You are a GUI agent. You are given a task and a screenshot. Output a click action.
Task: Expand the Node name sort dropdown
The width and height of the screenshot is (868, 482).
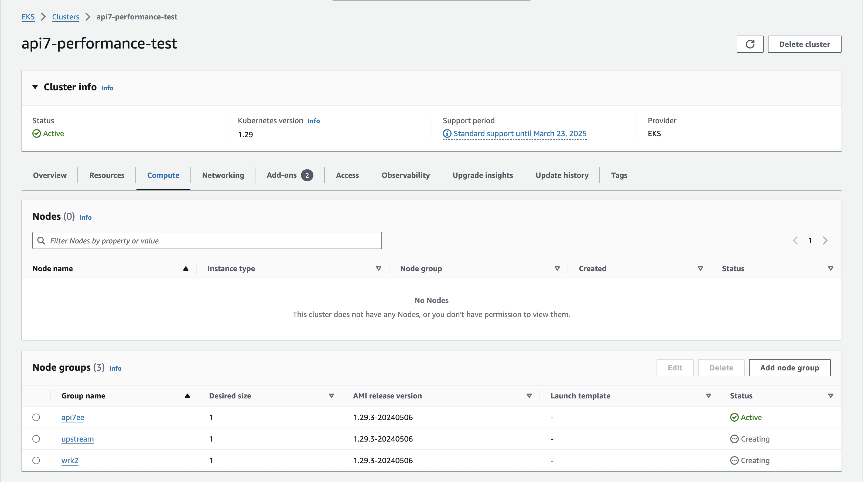tap(186, 268)
